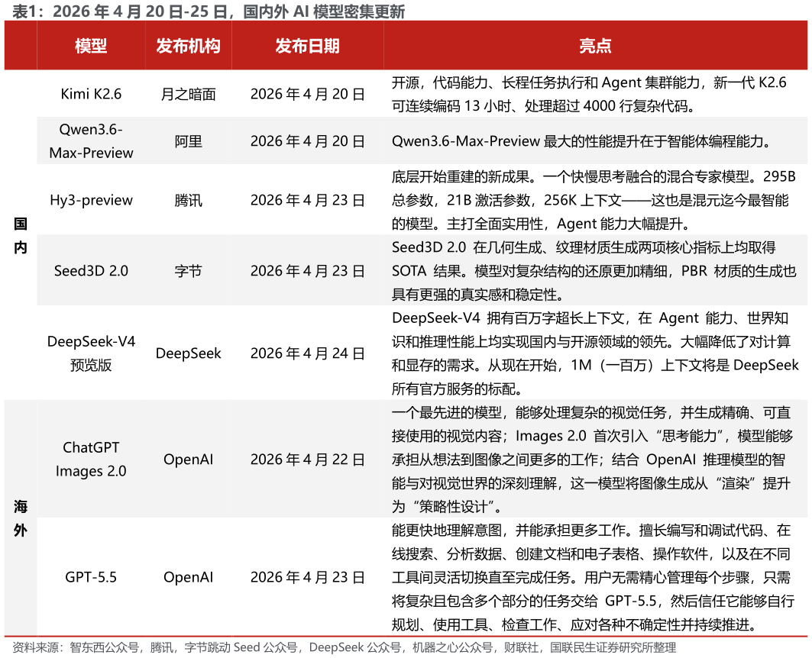This screenshot has width=812, height=658.
Task: Select the '字节' publisher cell
Action: 188,270
